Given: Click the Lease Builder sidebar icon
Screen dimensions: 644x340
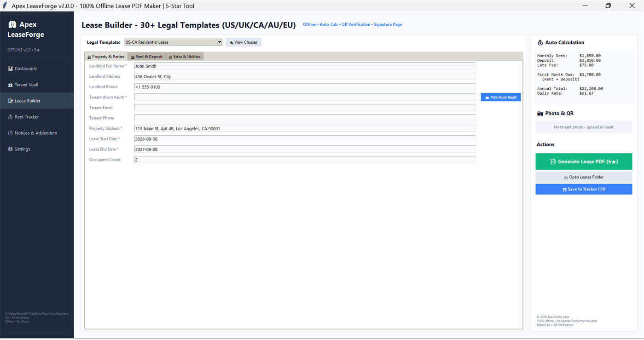Looking at the screenshot, I should pyautogui.click(x=10, y=101).
